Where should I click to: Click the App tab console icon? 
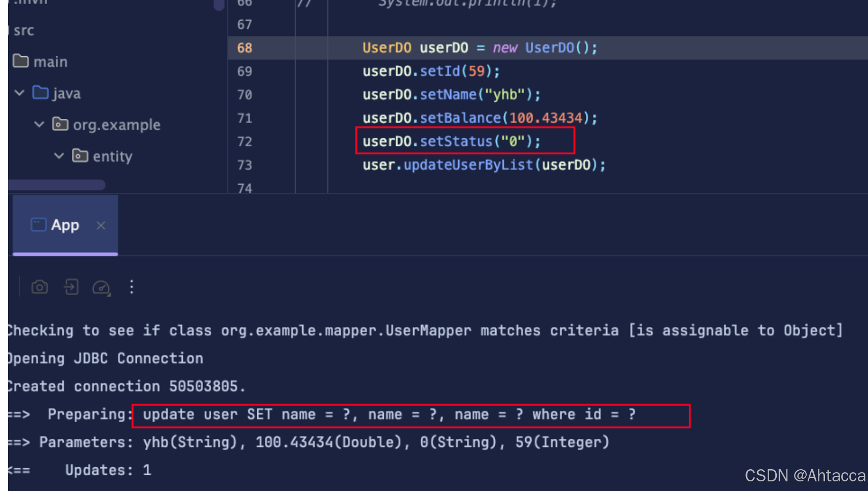(38, 225)
